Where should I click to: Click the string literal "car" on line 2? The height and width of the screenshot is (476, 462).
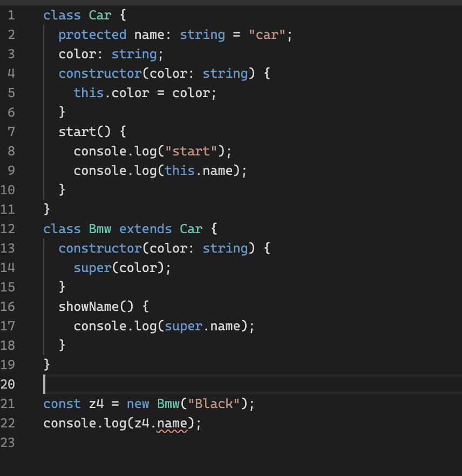click(x=267, y=35)
